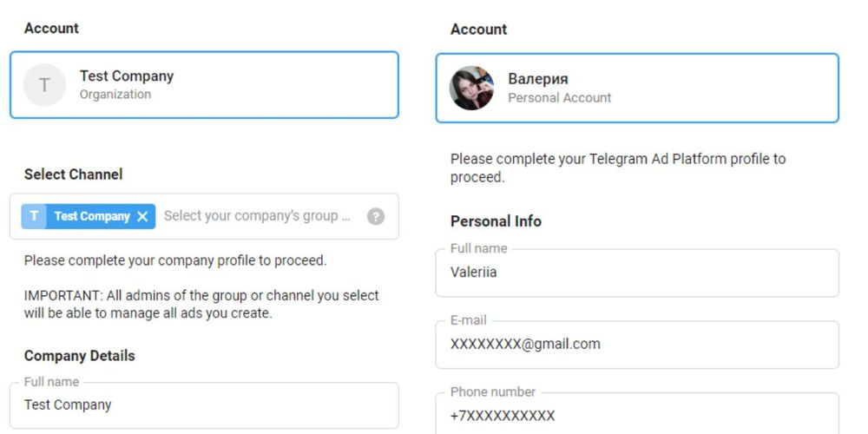Click the Organization account type label
The width and height of the screenshot is (868, 434).
(115, 95)
